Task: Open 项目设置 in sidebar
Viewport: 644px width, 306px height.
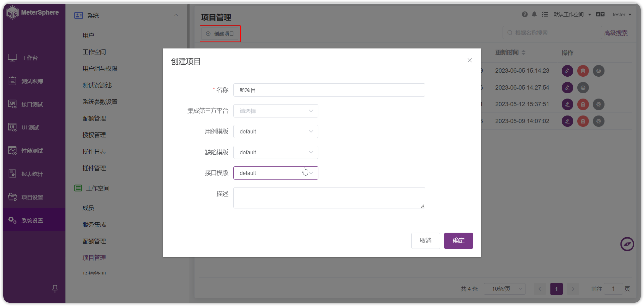Action: (x=34, y=197)
